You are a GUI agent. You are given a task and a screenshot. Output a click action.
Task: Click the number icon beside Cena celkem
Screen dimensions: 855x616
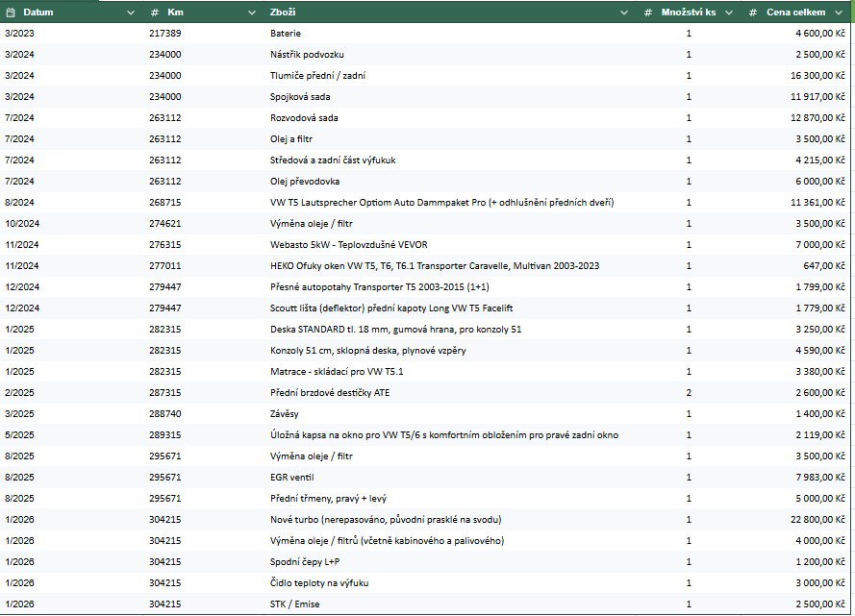click(754, 12)
